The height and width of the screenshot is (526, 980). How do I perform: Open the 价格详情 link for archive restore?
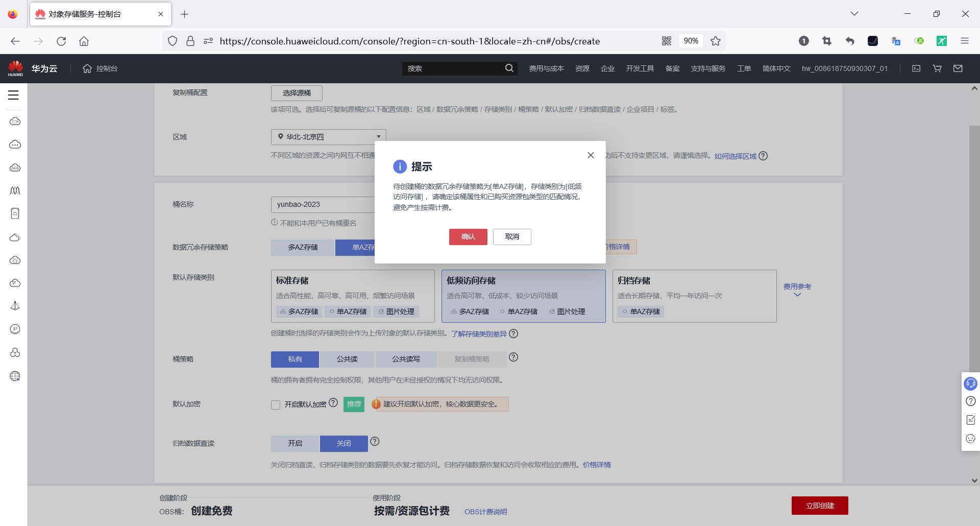597,465
